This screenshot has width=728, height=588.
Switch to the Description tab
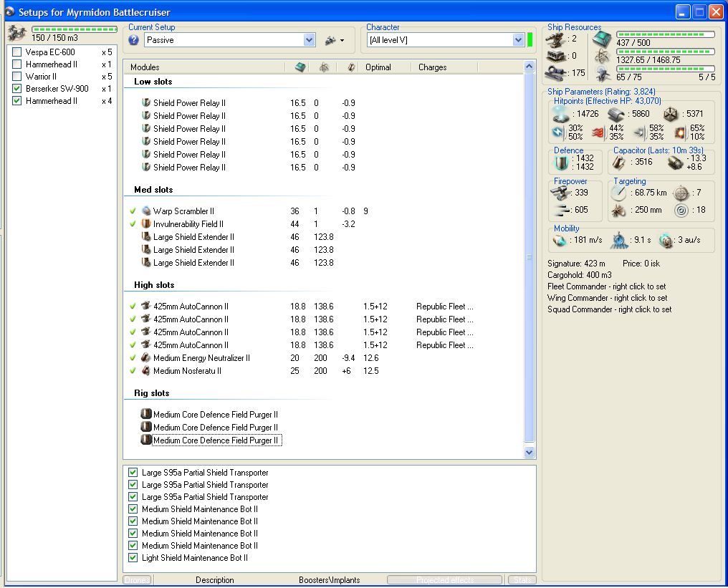[214, 580]
